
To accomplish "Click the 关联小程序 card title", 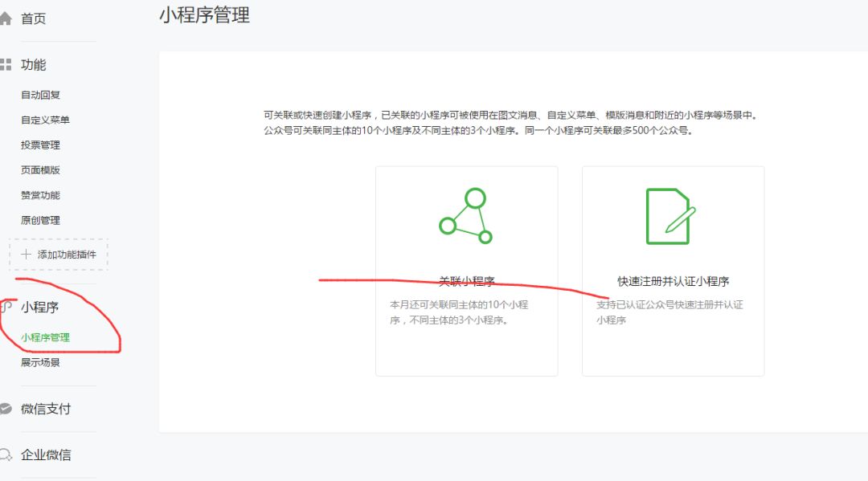I will tap(467, 281).
